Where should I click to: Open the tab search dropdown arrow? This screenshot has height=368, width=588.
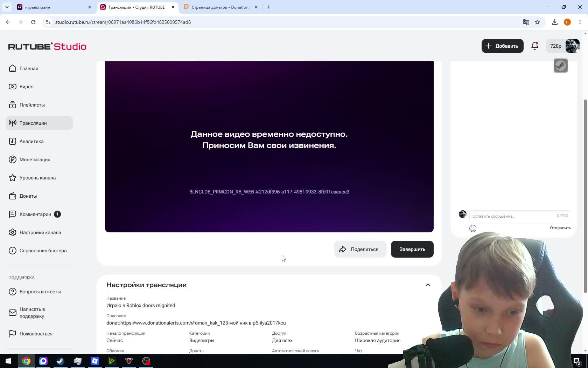(x=7, y=7)
